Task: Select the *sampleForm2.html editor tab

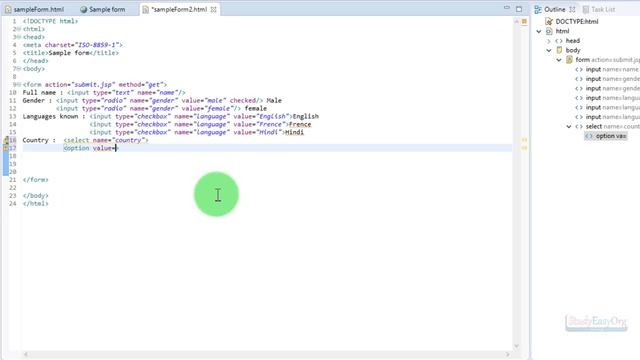Action: [x=179, y=9]
